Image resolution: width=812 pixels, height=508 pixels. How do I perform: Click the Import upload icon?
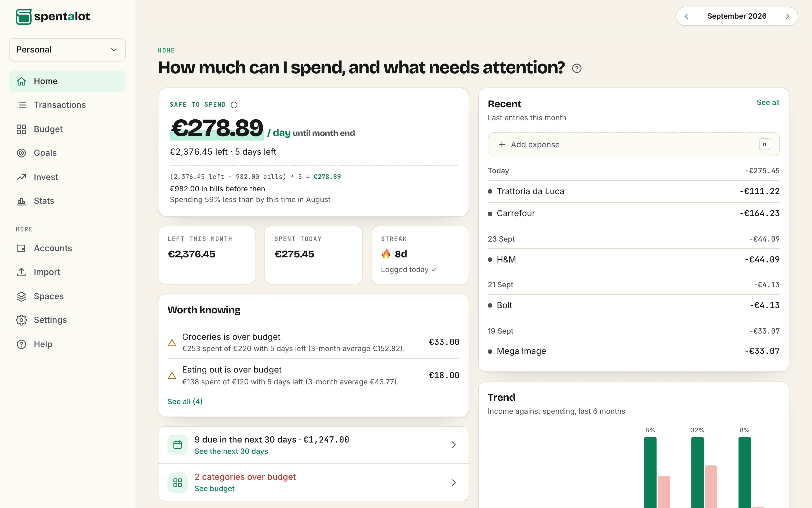coord(21,272)
